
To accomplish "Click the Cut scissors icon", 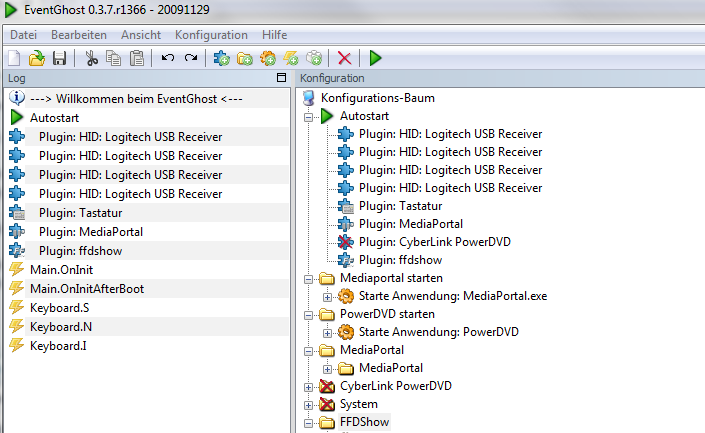I will (91, 58).
